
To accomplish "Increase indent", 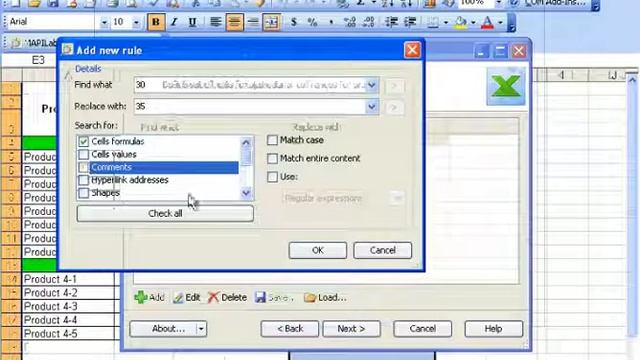I will pyautogui.click(x=410, y=22).
